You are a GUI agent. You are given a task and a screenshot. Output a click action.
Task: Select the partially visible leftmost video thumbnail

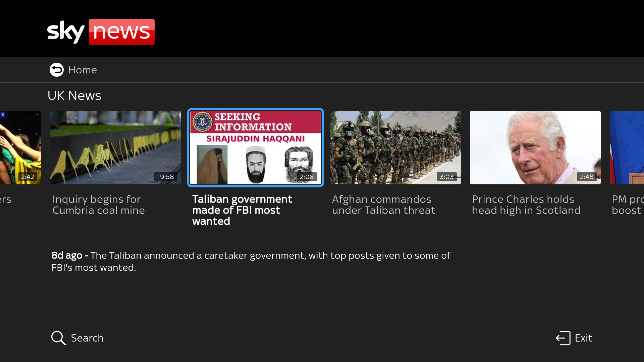(20, 147)
